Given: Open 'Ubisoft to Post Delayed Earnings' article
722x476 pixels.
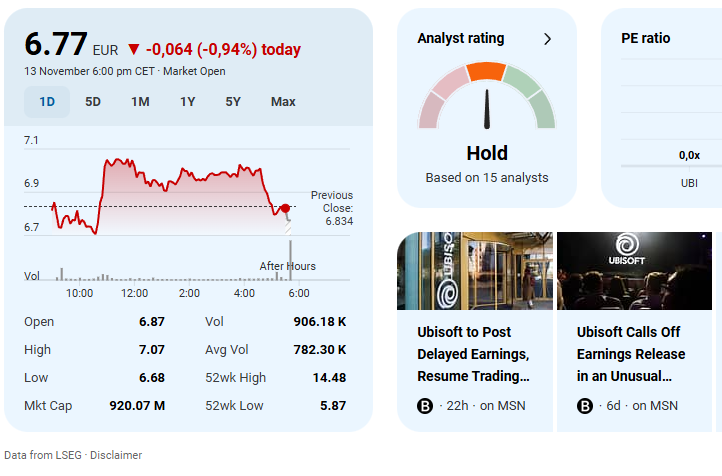Looking at the screenshot, I should pyautogui.click(x=472, y=354).
